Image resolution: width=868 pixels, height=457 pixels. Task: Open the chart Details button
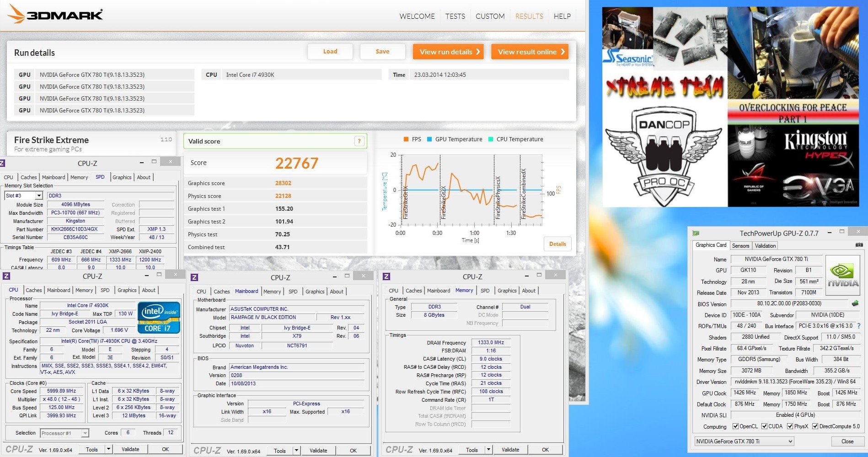557,244
